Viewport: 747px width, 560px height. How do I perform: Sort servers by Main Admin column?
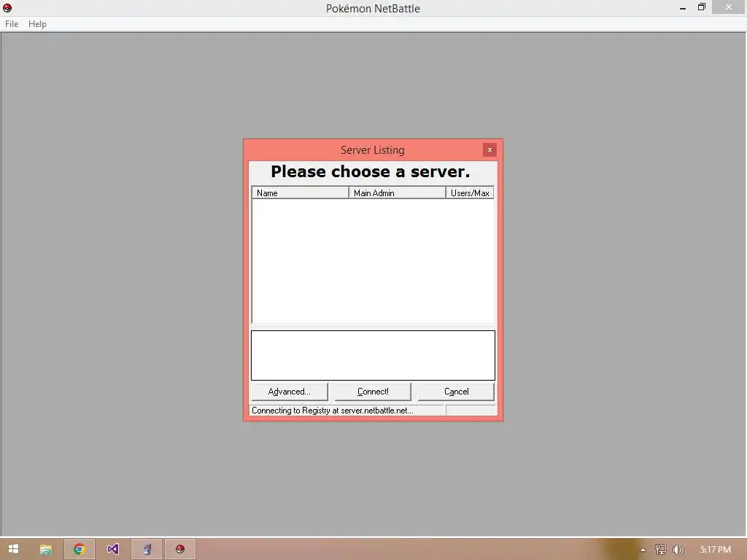[398, 192]
